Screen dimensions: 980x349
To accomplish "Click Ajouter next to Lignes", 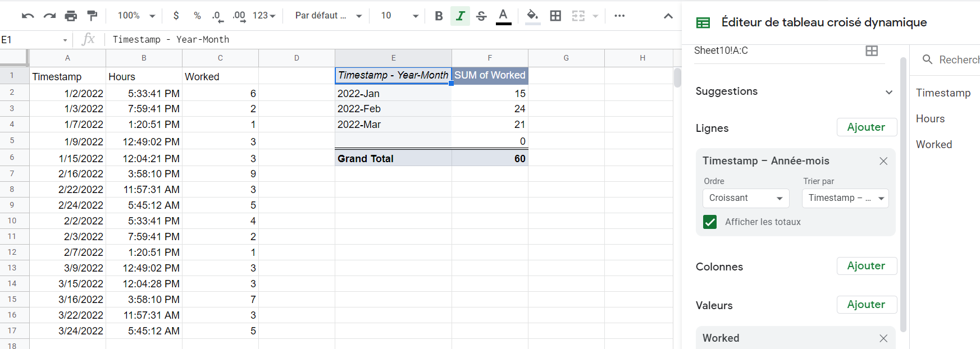I will click(x=867, y=127).
